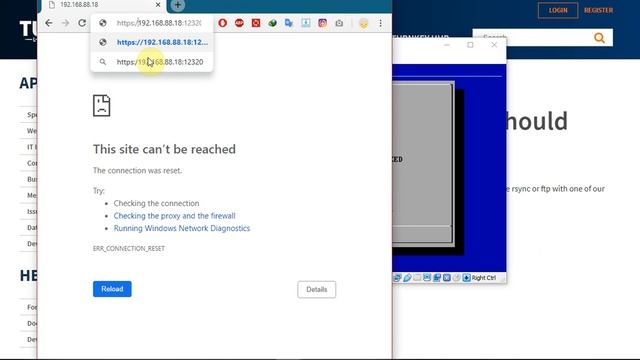The image size is (640, 360).
Task: Click the VirtualBox network adapter status icon
Action: 397,278
